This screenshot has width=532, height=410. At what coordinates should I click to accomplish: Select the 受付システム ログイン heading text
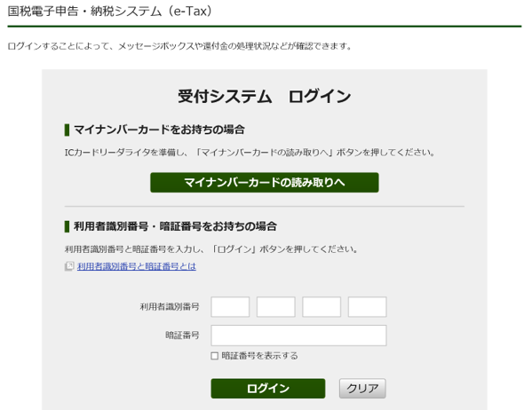265,97
